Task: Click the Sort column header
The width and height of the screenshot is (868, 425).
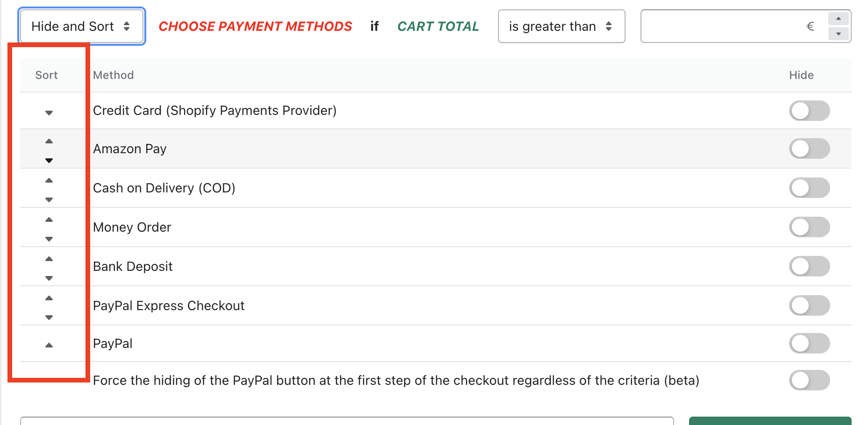Action: (46, 75)
